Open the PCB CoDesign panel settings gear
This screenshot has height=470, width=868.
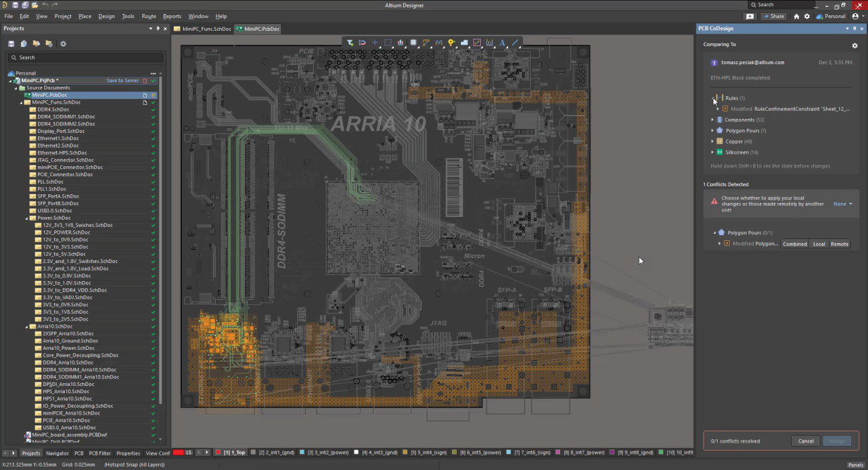pos(855,45)
